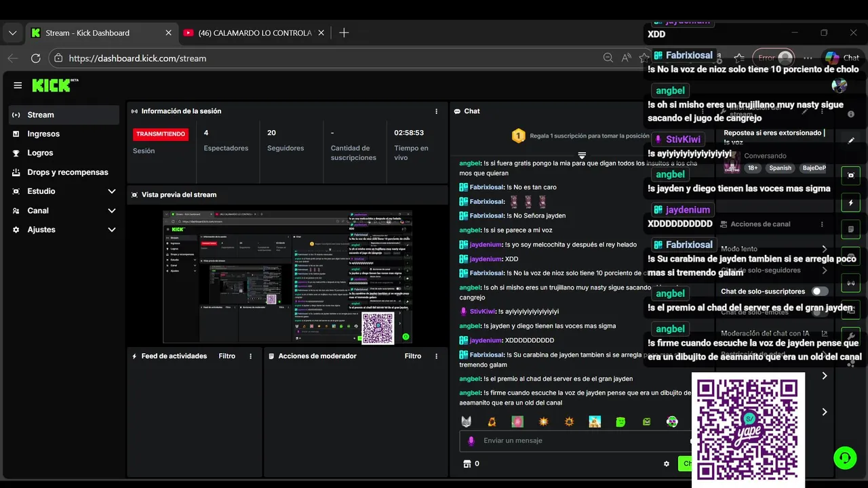Open a new browser tab
The height and width of the screenshot is (488, 868).
(344, 33)
